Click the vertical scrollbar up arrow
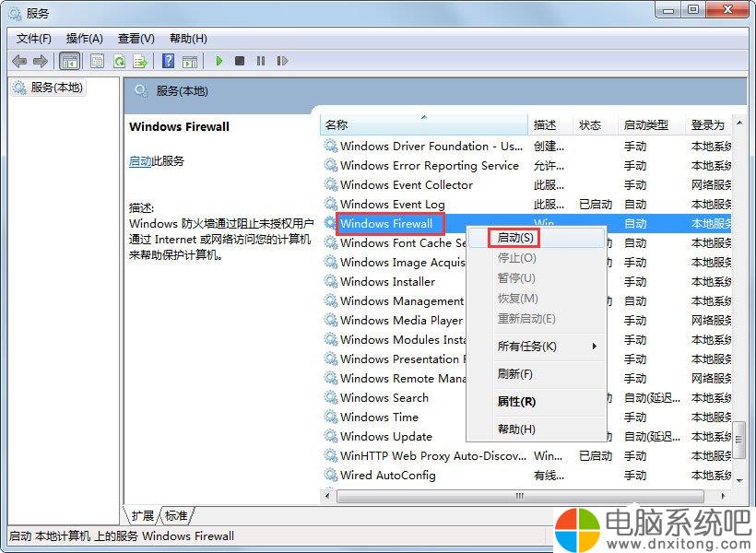The width and height of the screenshot is (756, 553). tap(739, 124)
